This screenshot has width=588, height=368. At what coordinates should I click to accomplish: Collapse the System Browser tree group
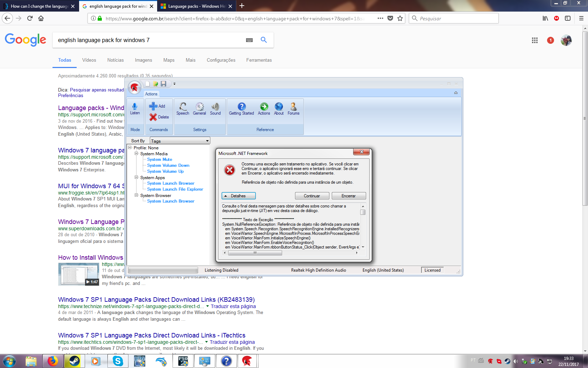(x=136, y=195)
